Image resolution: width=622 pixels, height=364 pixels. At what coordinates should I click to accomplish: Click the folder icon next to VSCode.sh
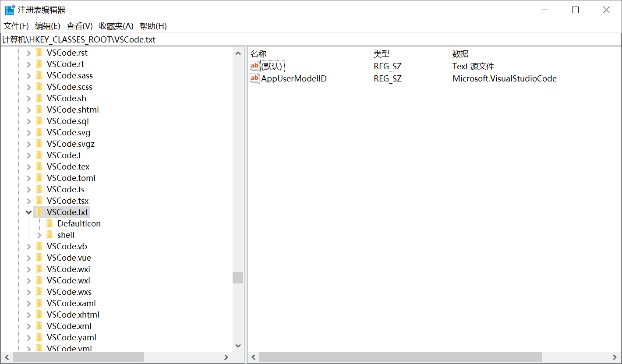pos(39,98)
